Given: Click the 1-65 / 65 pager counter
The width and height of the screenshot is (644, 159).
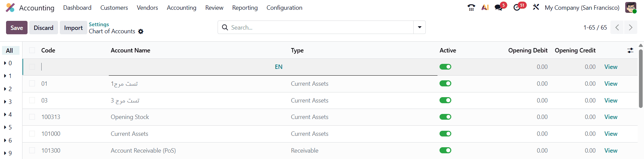Looking at the screenshot, I should (595, 28).
